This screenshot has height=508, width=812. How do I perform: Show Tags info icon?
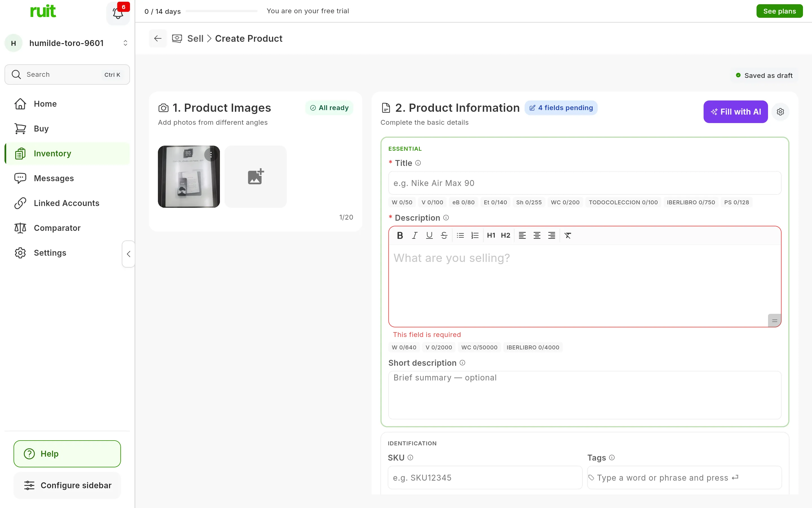coord(612,457)
